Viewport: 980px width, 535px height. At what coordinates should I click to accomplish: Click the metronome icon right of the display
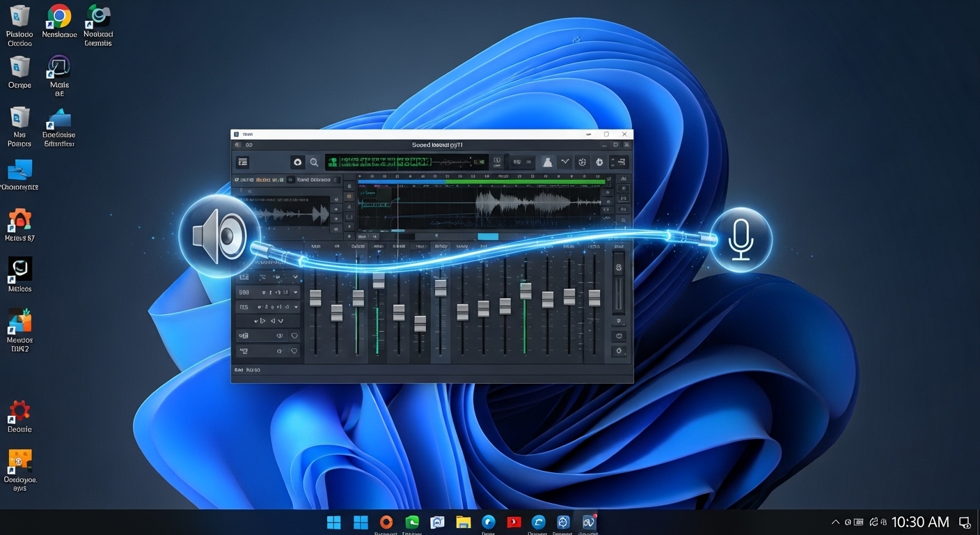[x=582, y=162]
